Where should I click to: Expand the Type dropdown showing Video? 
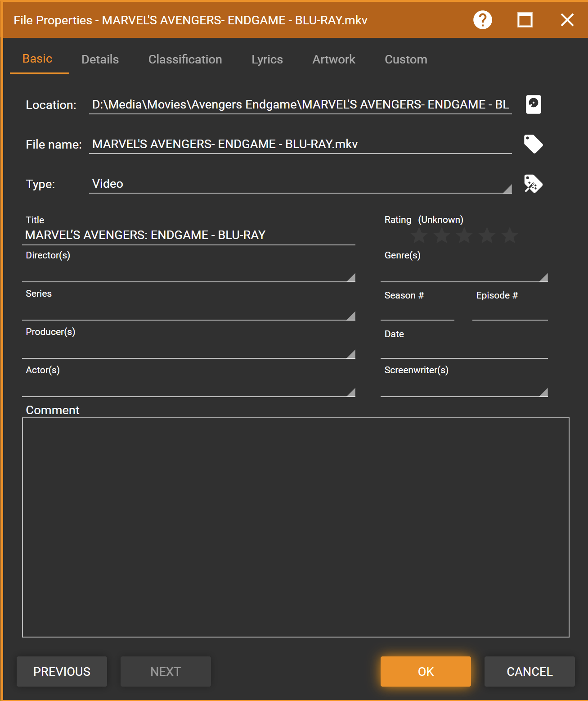coord(507,189)
